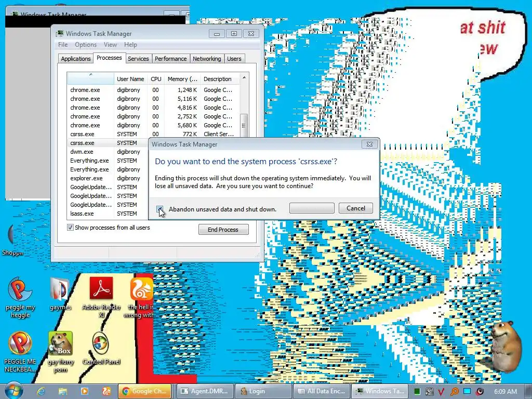Select the Everything.exe row owned by SYSTEM
The width and height of the screenshot is (532, 399).
[x=108, y=161]
